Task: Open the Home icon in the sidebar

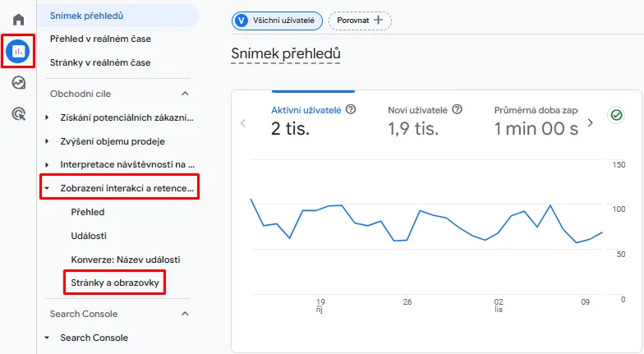Action: click(18, 20)
